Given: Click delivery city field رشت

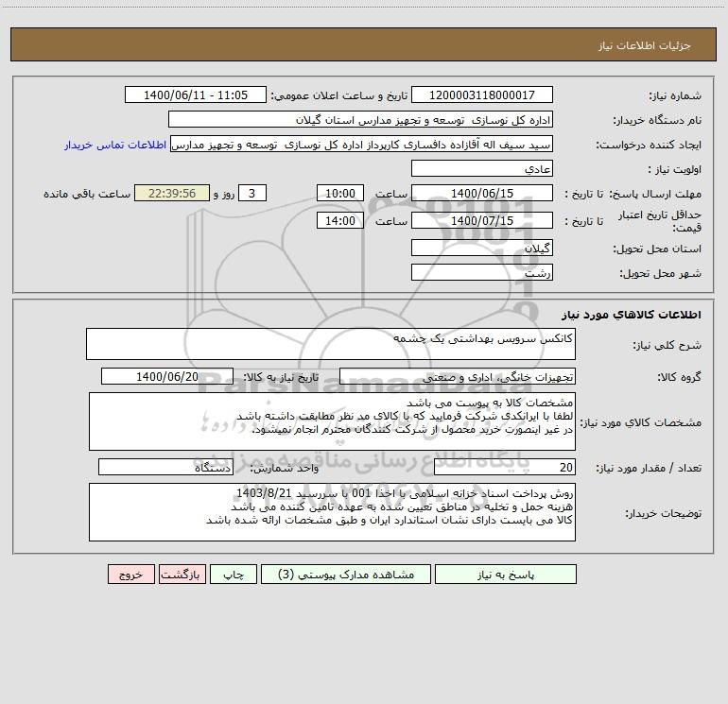Looking at the screenshot, I should click(x=482, y=272).
